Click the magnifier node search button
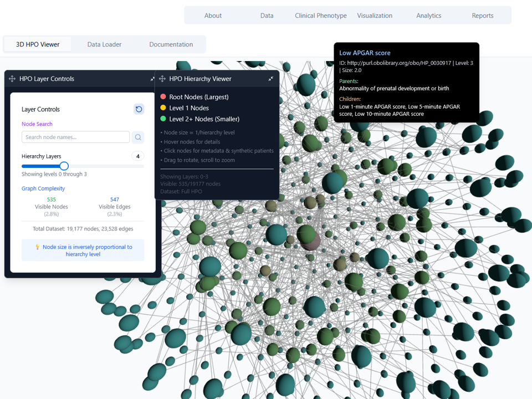The width and height of the screenshot is (532, 399). [x=138, y=137]
